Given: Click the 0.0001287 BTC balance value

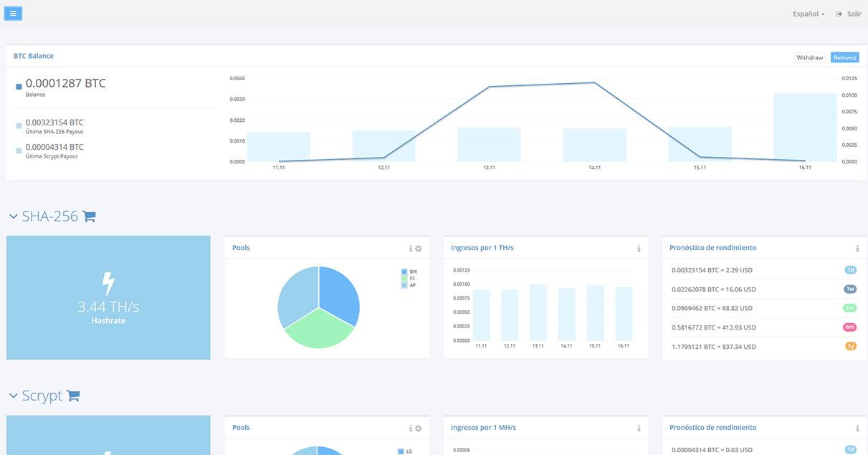Looking at the screenshot, I should (x=65, y=83).
